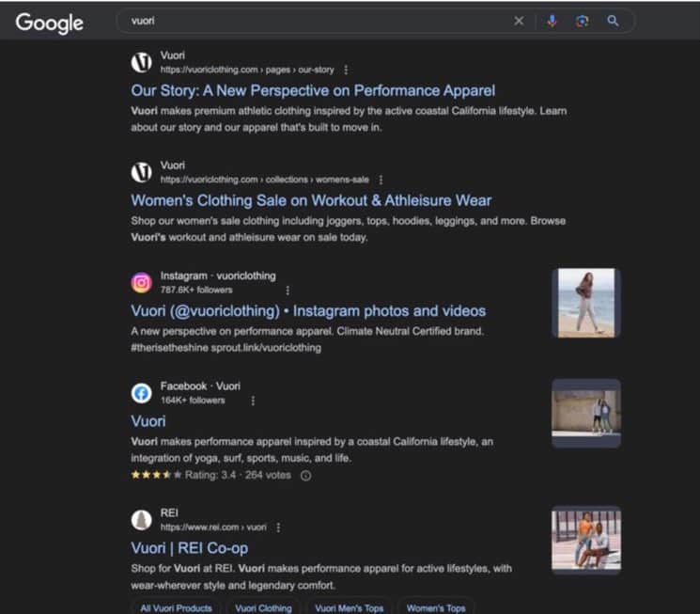This screenshot has height=614, width=700.
Task: Click the Vuori favicon beside the womens-sale result
Action: [x=142, y=172]
